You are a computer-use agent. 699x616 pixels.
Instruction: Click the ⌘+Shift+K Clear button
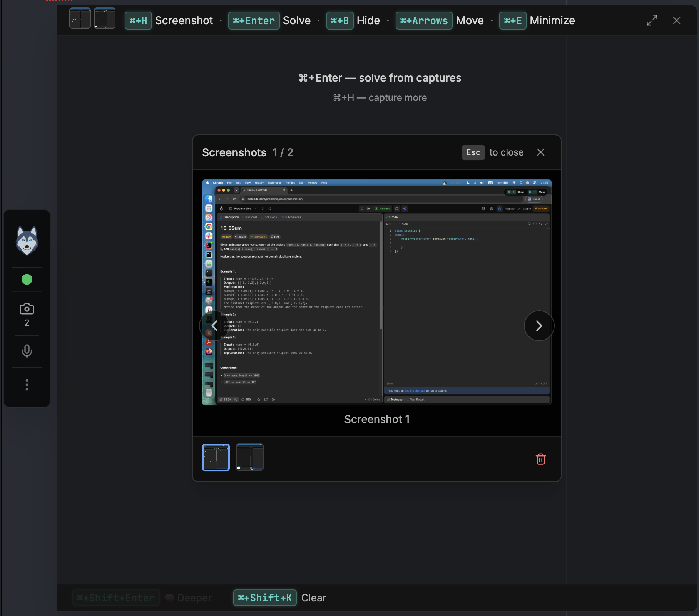[280, 598]
